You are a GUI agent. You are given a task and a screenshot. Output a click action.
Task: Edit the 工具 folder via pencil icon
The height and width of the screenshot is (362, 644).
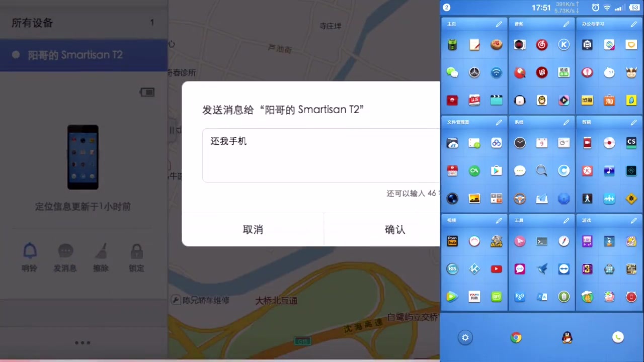click(566, 220)
